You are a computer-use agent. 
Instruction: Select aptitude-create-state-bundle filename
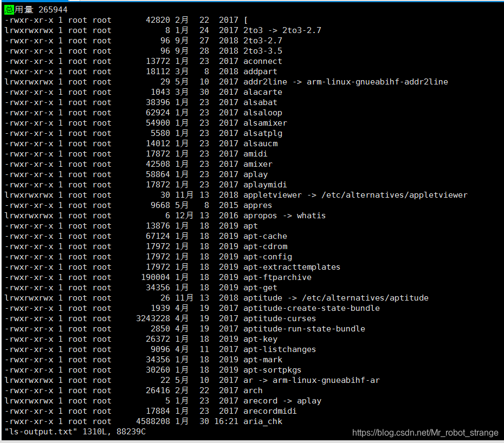click(312, 308)
